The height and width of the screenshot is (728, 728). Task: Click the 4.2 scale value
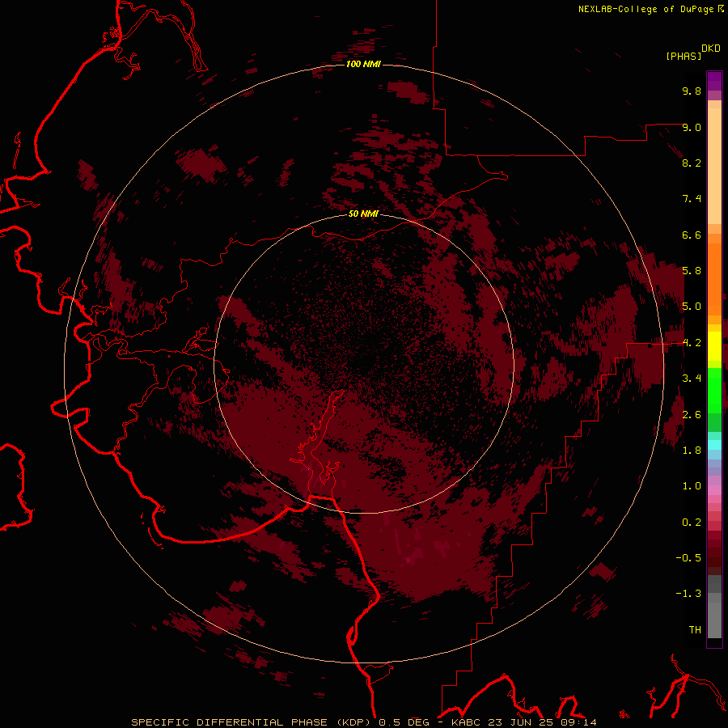[692, 343]
